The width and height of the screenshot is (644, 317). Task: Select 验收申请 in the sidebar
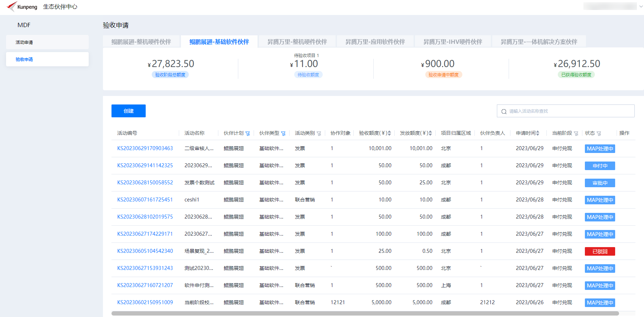pos(47,59)
